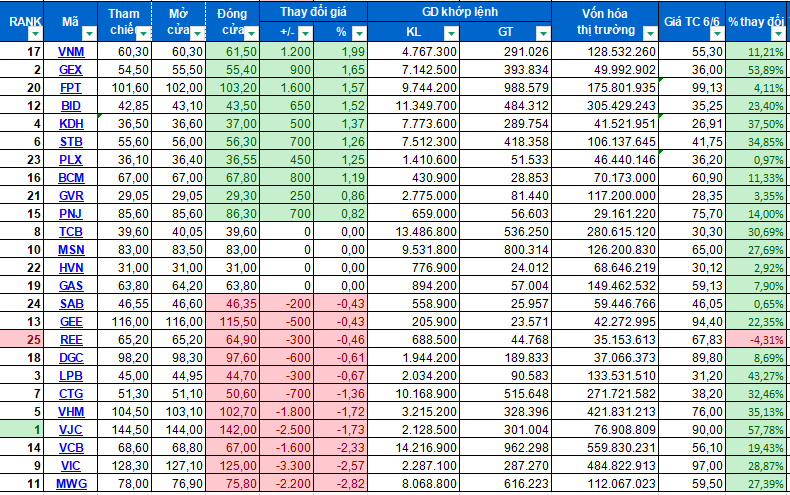Select REE percent change -4,31%
790x495 pixels.
pyautogui.click(x=758, y=340)
